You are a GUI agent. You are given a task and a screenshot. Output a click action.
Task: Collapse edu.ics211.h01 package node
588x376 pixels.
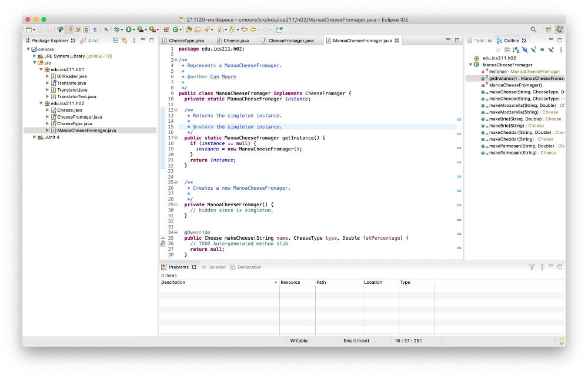(x=41, y=69)
